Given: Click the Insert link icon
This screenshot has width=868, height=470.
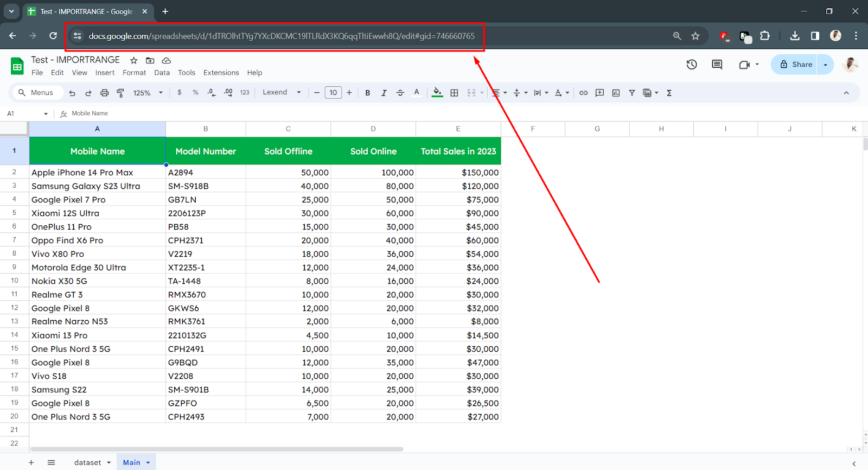Looking at the screenshot, I should [x=583, y=93].
